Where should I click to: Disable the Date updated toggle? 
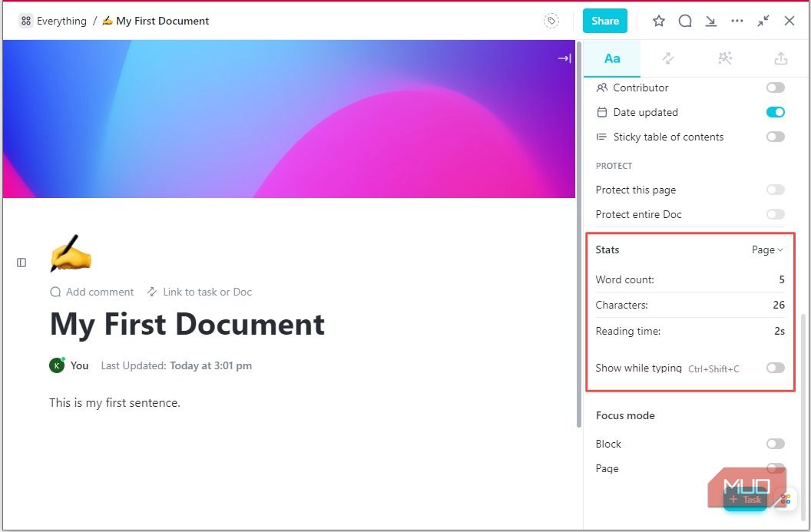[x=775, y=112]
